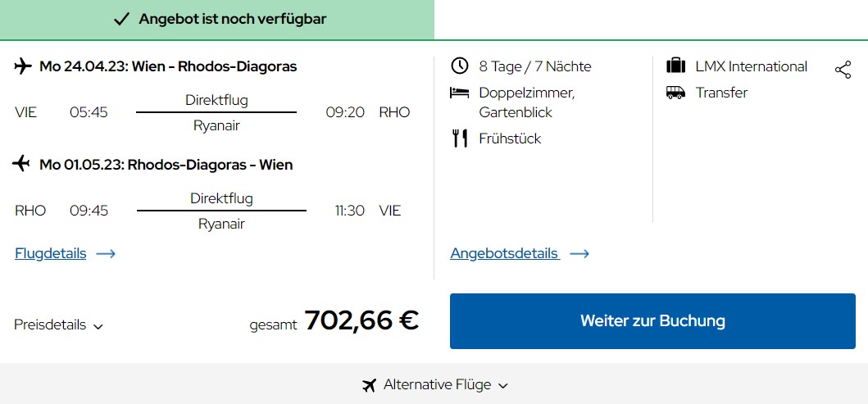
Task: Click the suitcase icon for LMX International
Action: pyautogui.click(x=676, y=66)
